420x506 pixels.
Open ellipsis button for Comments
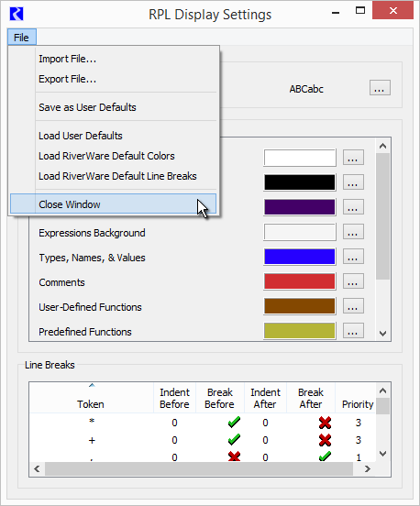(x=353, y=281)
